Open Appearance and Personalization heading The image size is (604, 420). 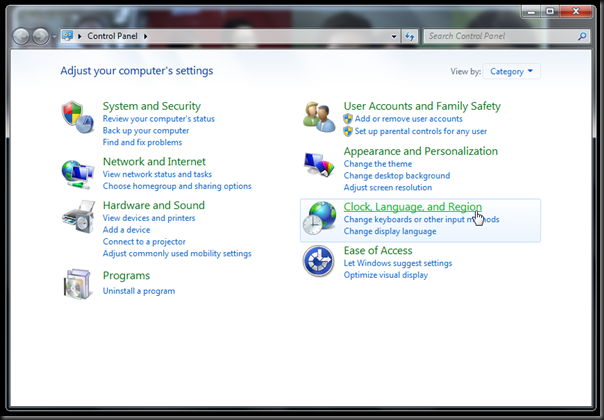click(x=421, y=151)
